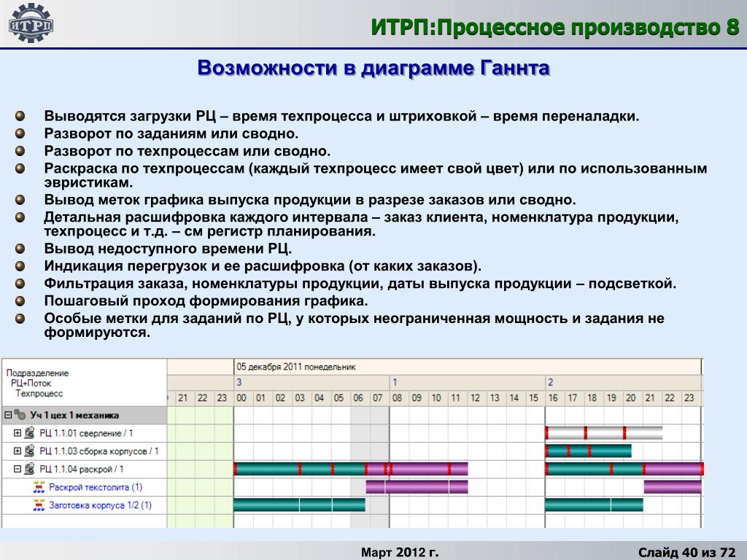Click the bullet starting Детальная расшифровка каждого интервала
The height and width of the screenshot is (560, 747).
pyautogui.click(x=361, y=225)
